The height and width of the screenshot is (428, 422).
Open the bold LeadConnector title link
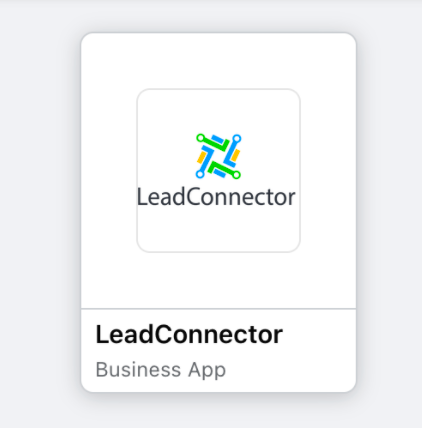click(x=189, y=334)
